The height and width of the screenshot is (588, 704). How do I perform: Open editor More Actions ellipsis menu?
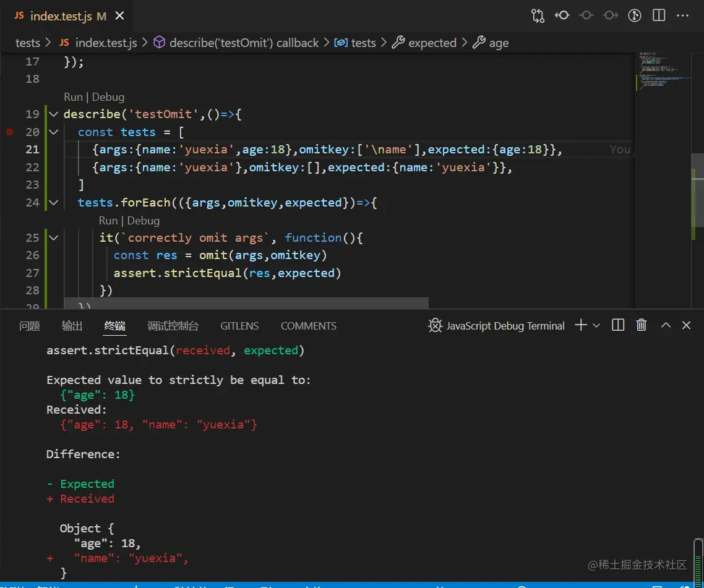tap(682, 15)
